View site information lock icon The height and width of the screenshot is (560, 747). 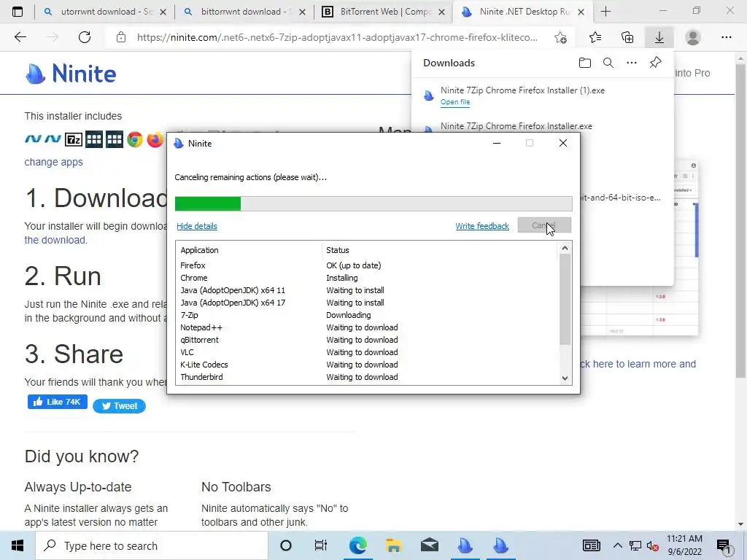point(121,37)
